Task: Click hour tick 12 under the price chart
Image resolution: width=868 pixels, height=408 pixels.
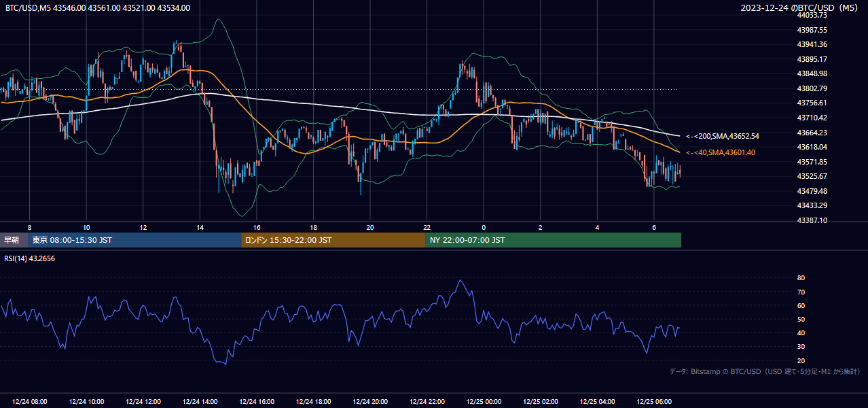Action: [x=143, y=227]
